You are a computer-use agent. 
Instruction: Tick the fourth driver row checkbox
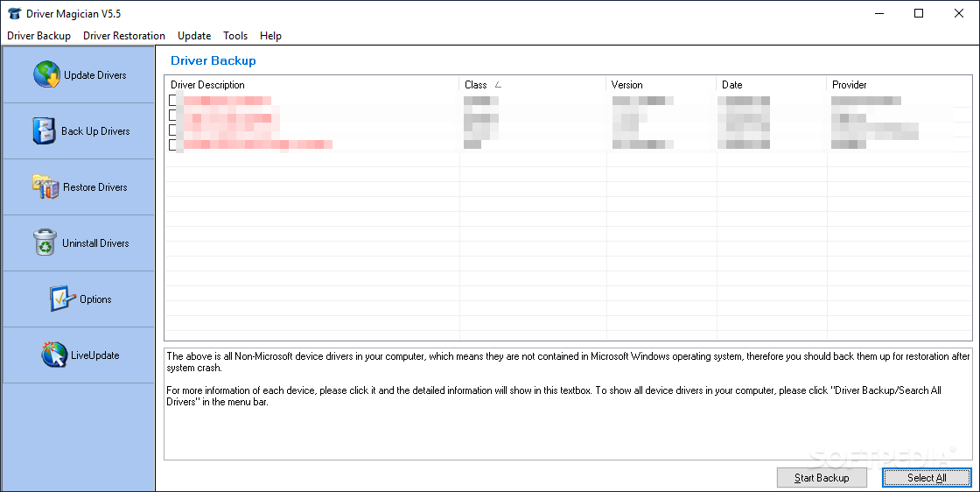click(x=173, y=145)
